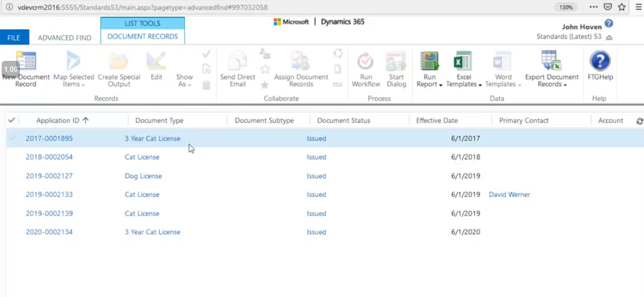Toggle the checkmark for row 2017-0001895

(x=12, y=138)
